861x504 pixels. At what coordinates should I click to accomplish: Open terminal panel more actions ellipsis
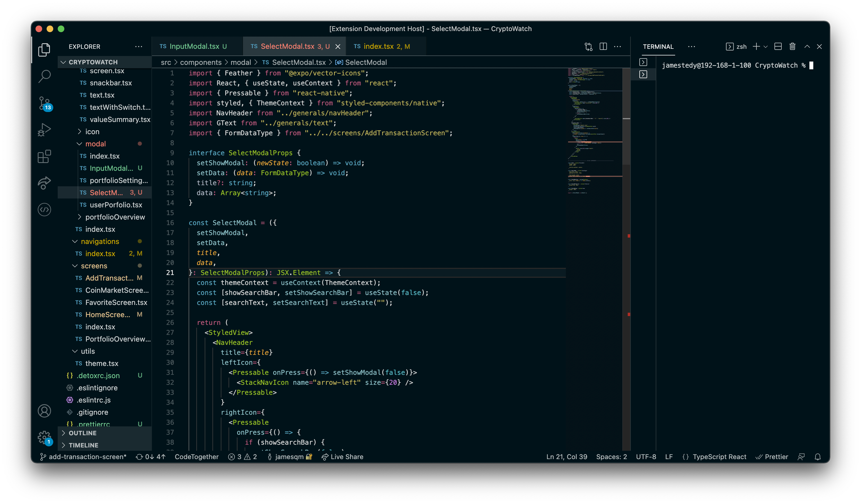(x=691, y=47)
